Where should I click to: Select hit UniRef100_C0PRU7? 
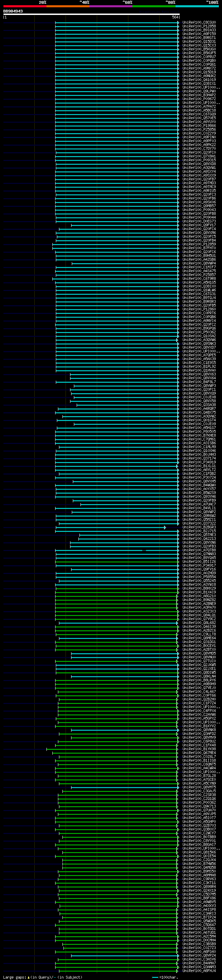199,57
